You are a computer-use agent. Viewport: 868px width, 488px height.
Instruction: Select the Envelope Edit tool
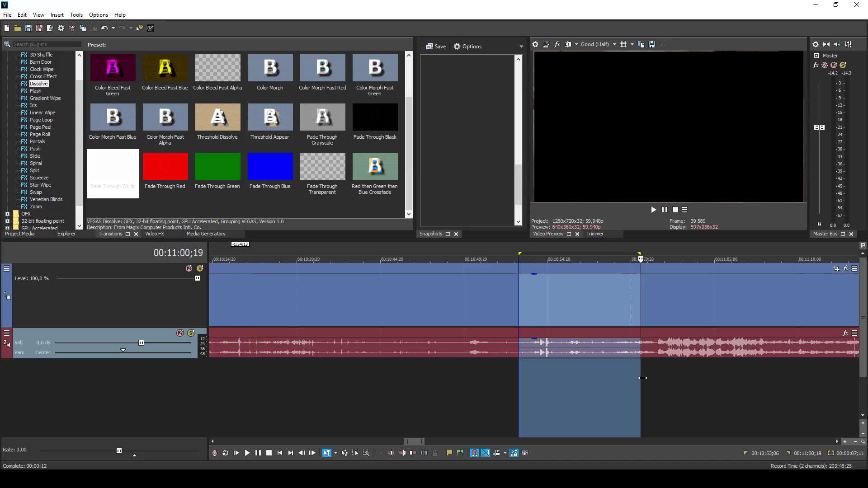pos(344,453)
